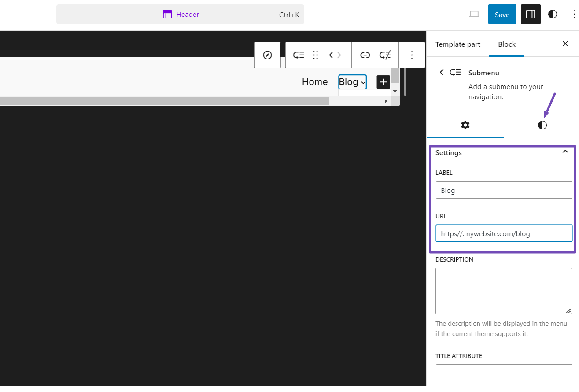
Task: Select the Blog submenu item
Action: pyautogui.click(x=352, y=82)
